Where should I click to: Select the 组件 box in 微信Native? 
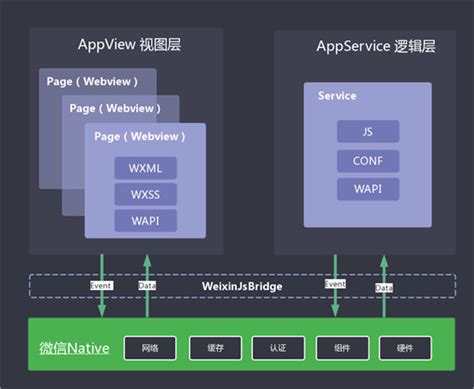click(x=342, y=348)
